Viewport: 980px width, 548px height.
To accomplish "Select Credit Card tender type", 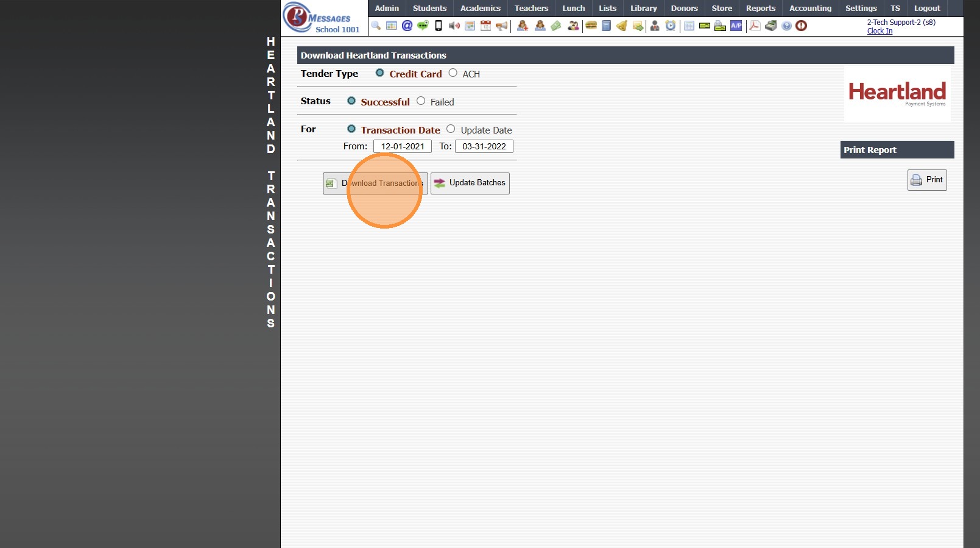I will tap(379, 73).
